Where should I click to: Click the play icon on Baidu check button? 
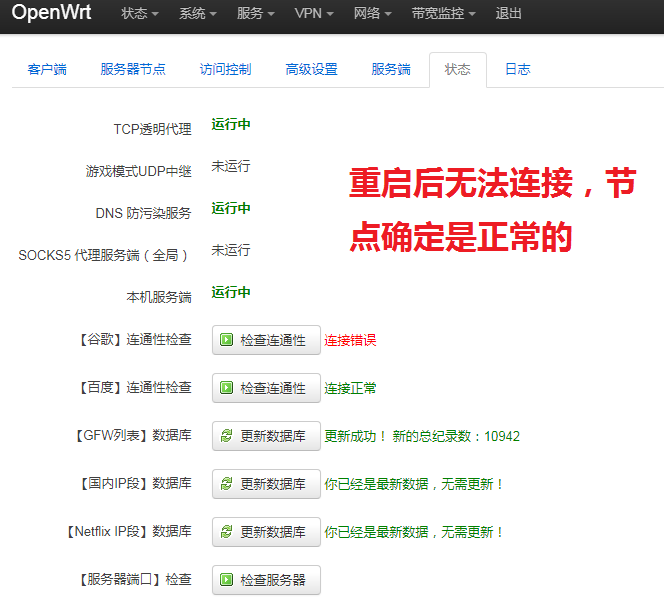[227, 388]
